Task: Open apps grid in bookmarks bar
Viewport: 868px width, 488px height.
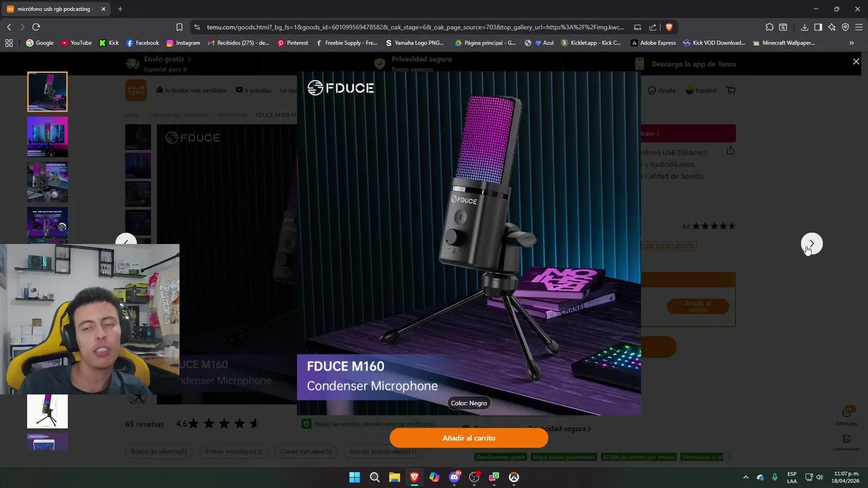Action: [9, 43]
